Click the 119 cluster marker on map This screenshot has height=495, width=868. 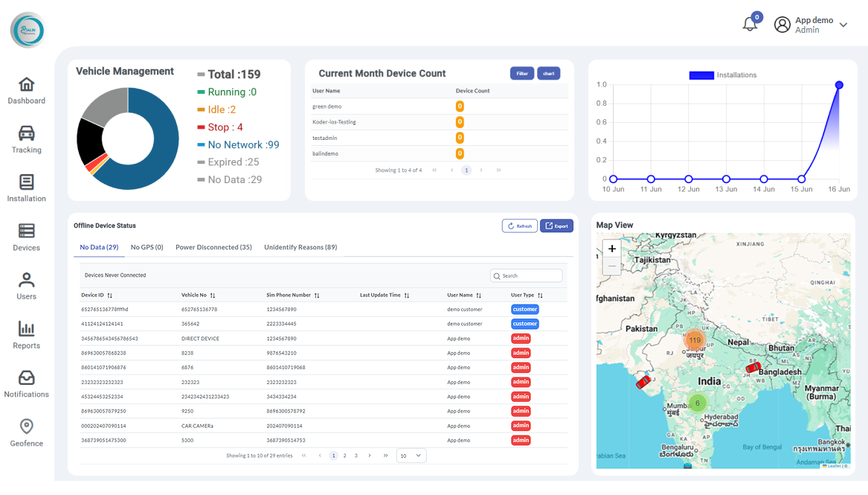click(x=695, y=340)
